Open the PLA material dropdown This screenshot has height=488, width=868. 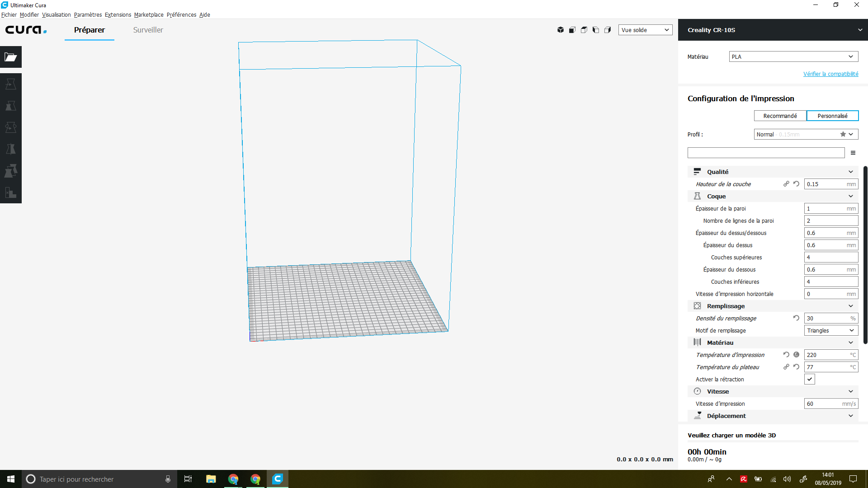(793, 56)
